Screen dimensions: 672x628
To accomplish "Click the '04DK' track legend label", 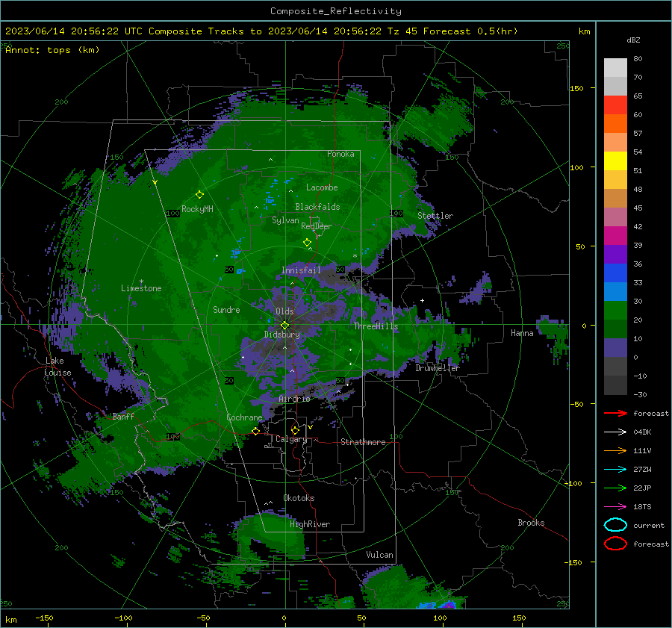I will pos(642,432).
